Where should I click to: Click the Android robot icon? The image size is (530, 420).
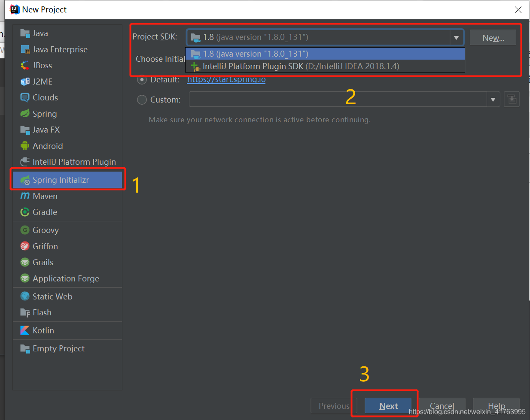click(x=25, y=146)
